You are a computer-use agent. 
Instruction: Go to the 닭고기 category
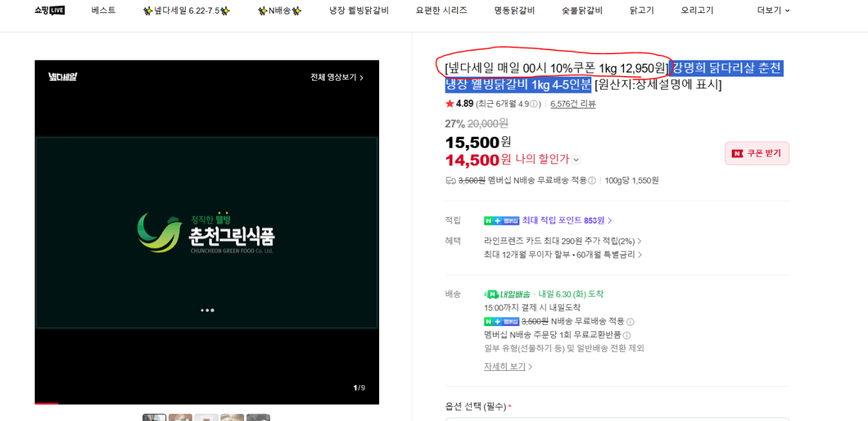(642, 10)
